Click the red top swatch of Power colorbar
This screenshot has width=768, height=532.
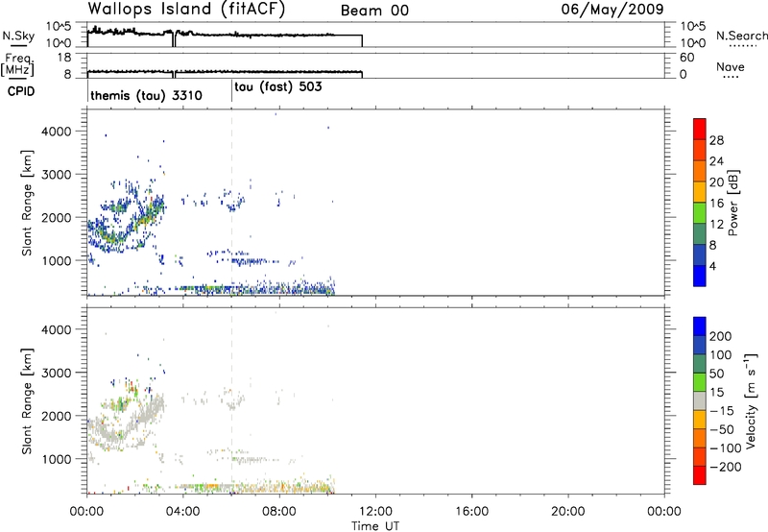(x=700, y=129)
